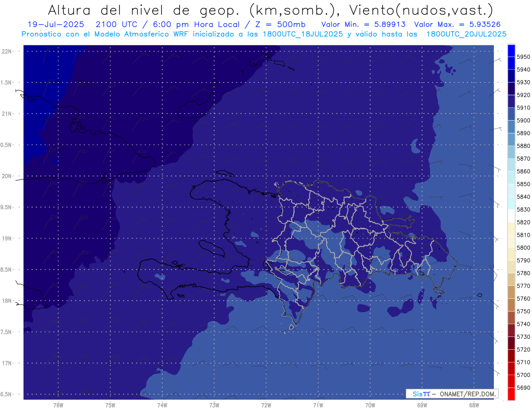
Task: Click the '75W' longitude label
Action: click(110, 405)
